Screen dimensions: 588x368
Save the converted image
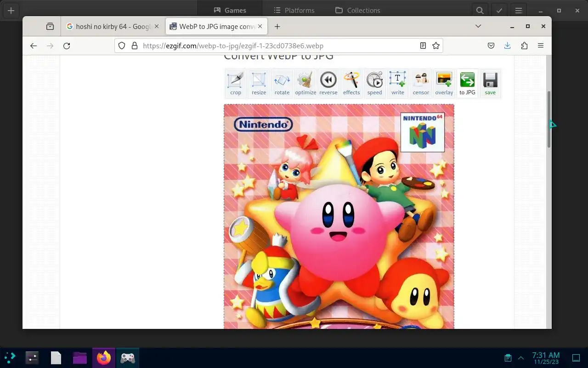(490, 83)
